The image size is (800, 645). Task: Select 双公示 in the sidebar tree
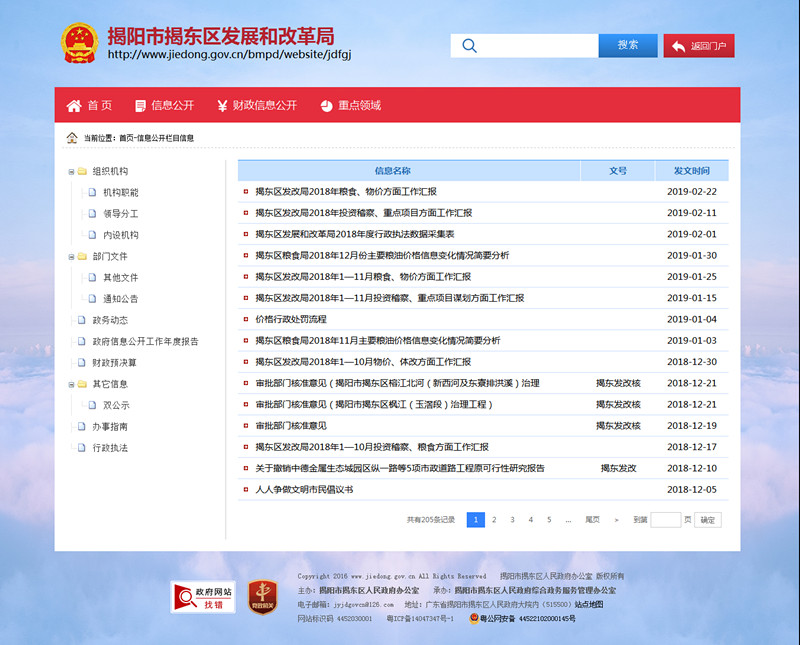[x=116, y=406]
